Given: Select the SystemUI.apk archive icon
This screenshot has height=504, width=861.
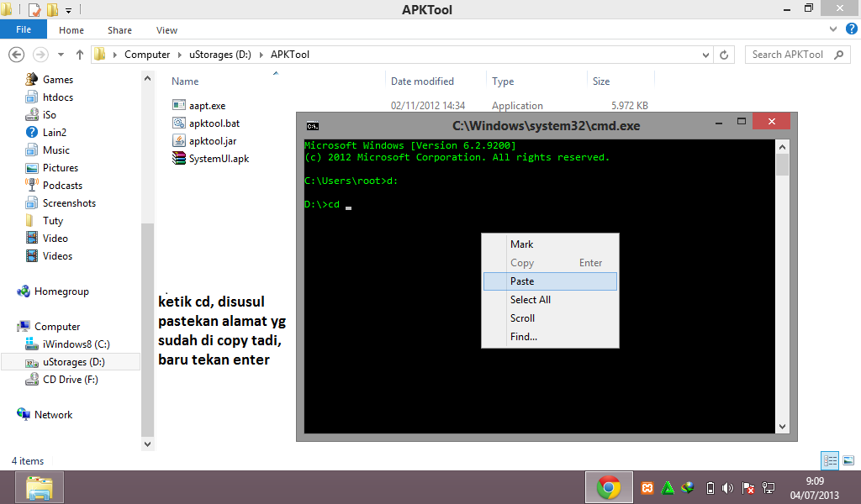Looking at the screenshot, I should [x=178, y=158].
